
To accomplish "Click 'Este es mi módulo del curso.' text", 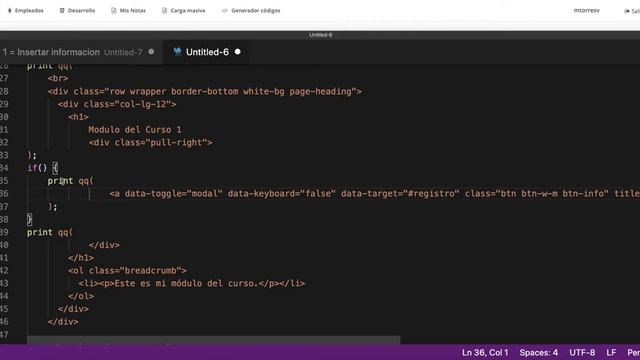I will tap(186, 283).
